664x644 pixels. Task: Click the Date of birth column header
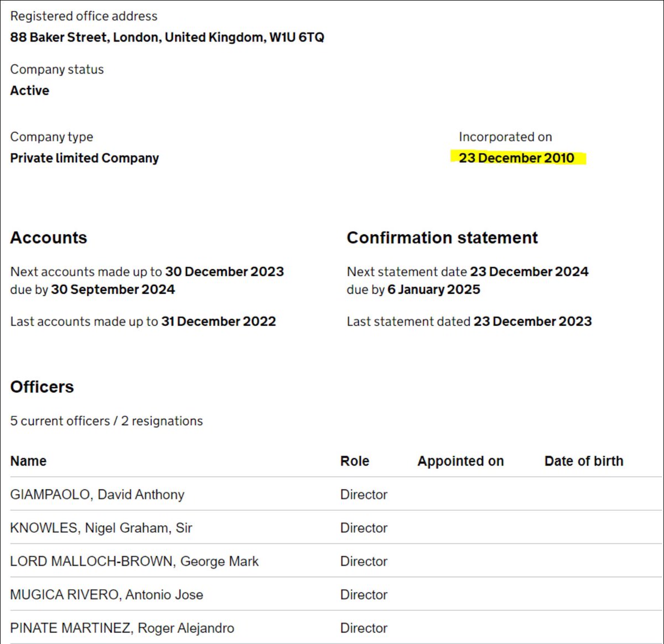tap(583, 461)
